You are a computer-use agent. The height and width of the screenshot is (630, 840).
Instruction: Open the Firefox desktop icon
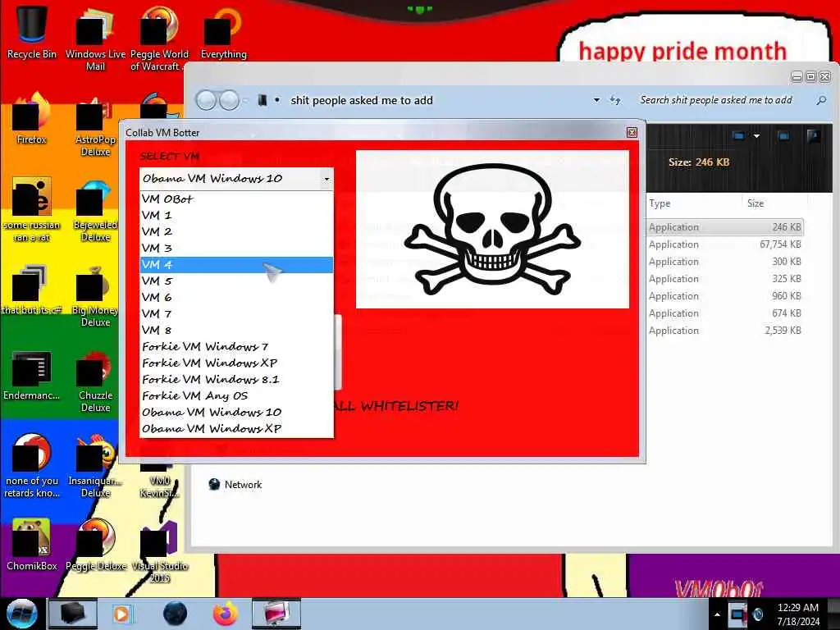click(x=32, y=118)
